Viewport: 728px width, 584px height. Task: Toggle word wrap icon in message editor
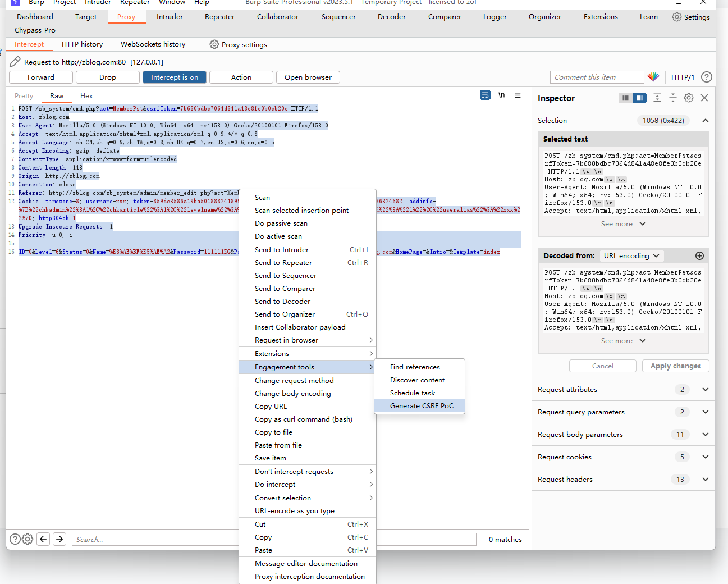tap(486, 95)
